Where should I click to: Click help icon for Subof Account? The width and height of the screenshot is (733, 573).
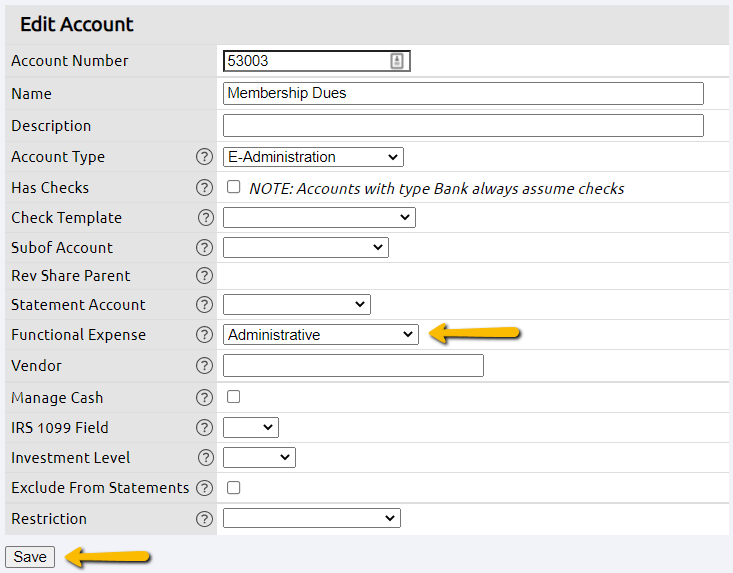pos(204,248)
